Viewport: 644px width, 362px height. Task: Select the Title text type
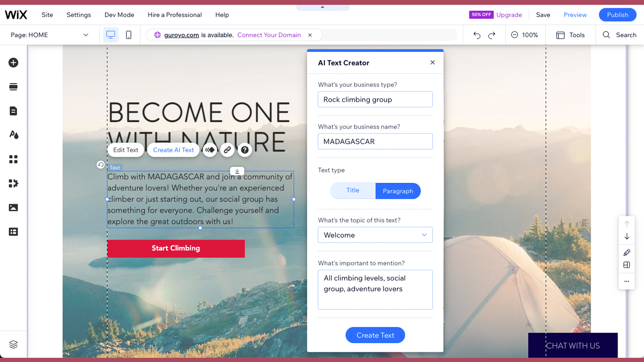(x=353, y=190)
